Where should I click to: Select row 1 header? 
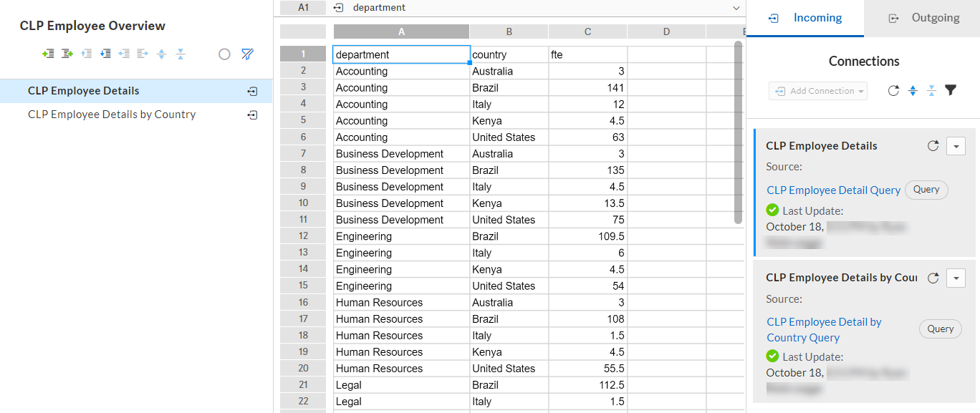click(x=303, y=54)
